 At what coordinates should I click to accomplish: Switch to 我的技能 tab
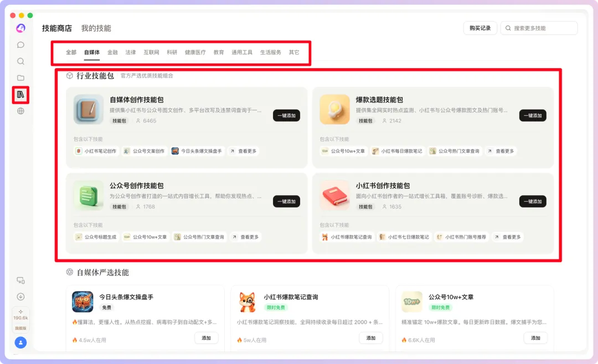[x=96, y=28]
